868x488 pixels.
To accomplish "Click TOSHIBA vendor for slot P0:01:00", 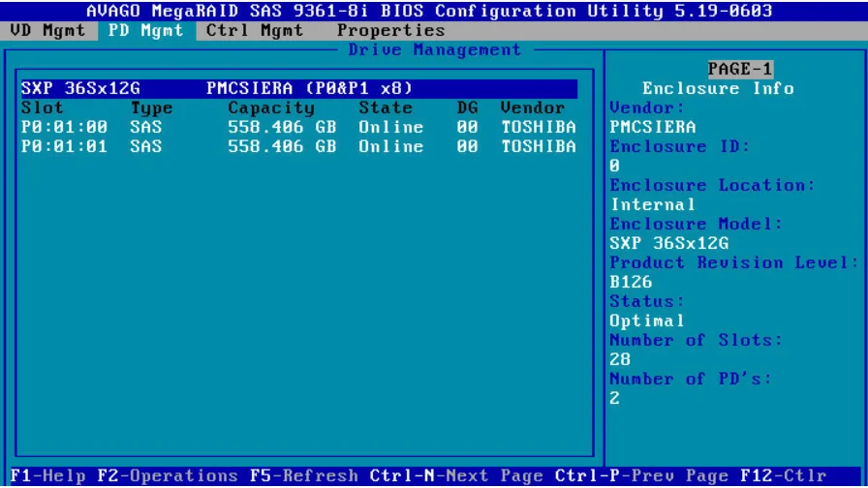I will (538, 127).
